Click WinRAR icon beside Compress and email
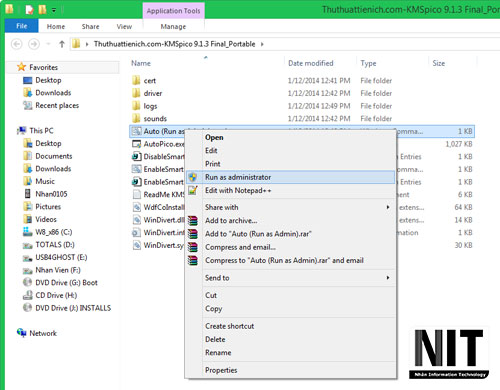The width and height of the screenshot is (500, 390). point(193,247)
